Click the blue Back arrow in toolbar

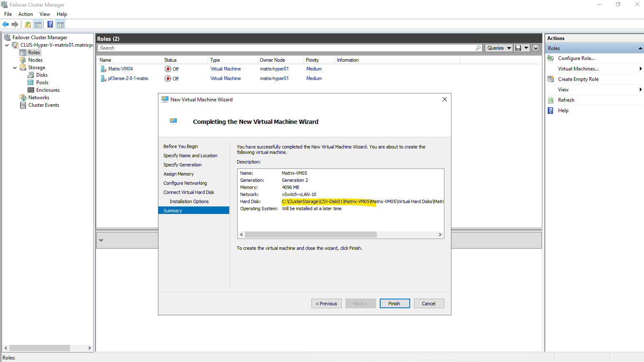pos(5,25)
